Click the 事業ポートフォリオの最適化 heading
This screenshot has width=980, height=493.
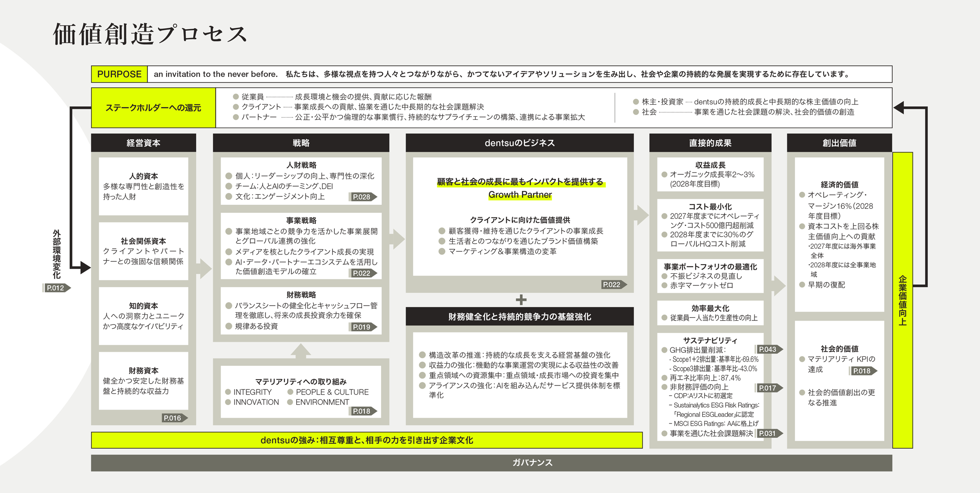(710, 266)
